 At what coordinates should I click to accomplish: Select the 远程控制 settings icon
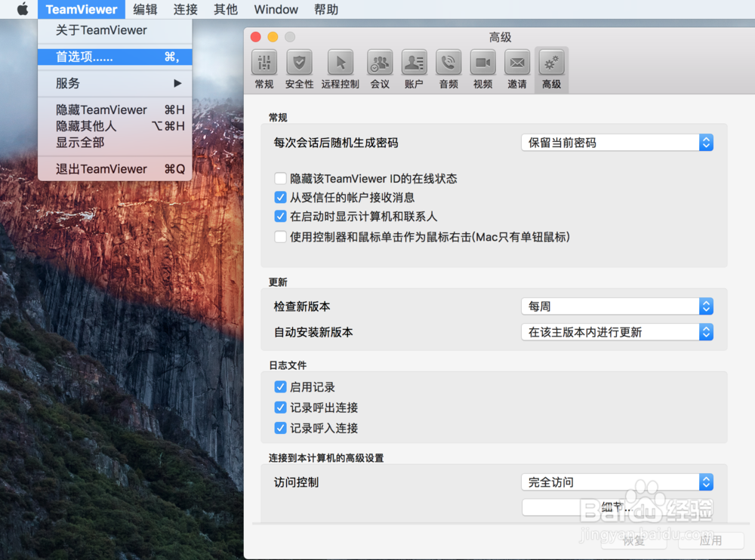point(340,69)
